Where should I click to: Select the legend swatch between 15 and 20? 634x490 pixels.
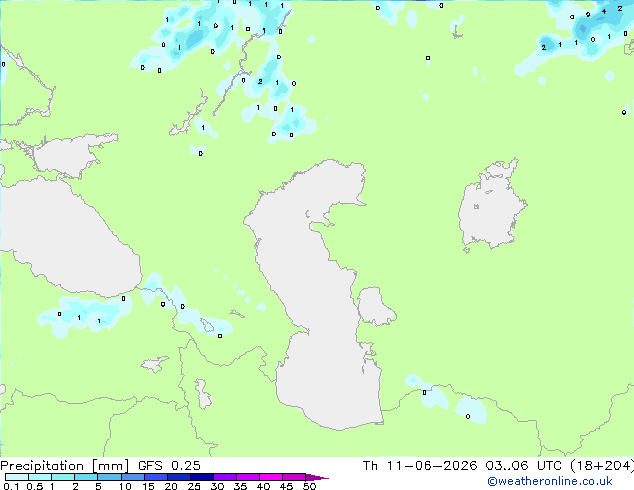coord(156,477)
